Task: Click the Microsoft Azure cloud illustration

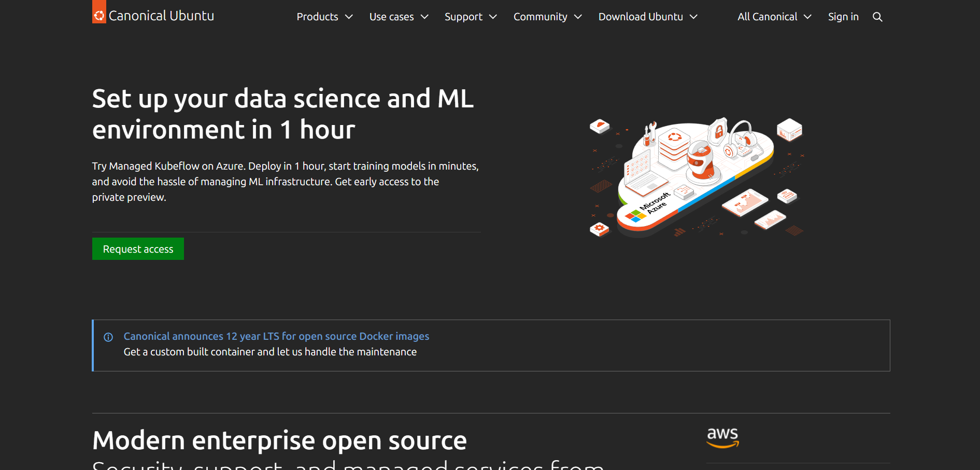Action: click(x=695, y=176)
